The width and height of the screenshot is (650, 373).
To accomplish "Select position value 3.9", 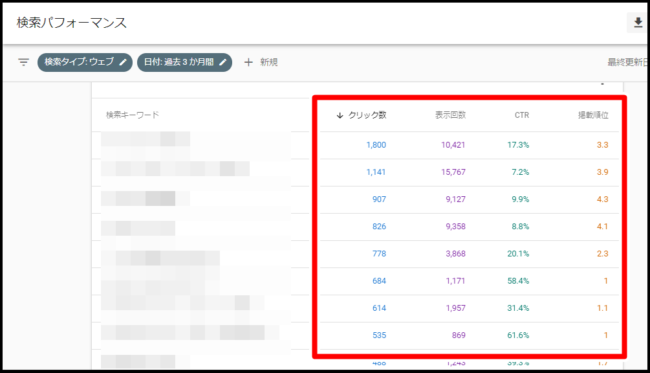I will coord(602,172).
